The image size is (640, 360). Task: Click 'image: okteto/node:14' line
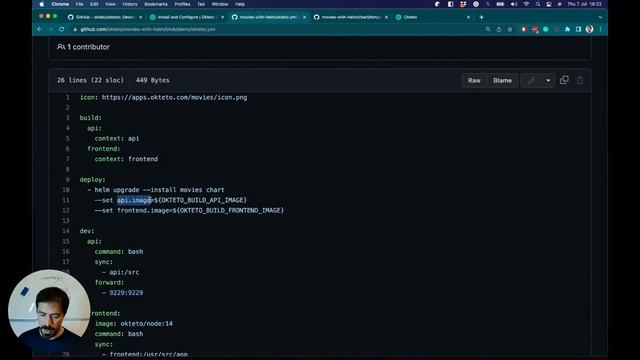(x=133, y=324)
